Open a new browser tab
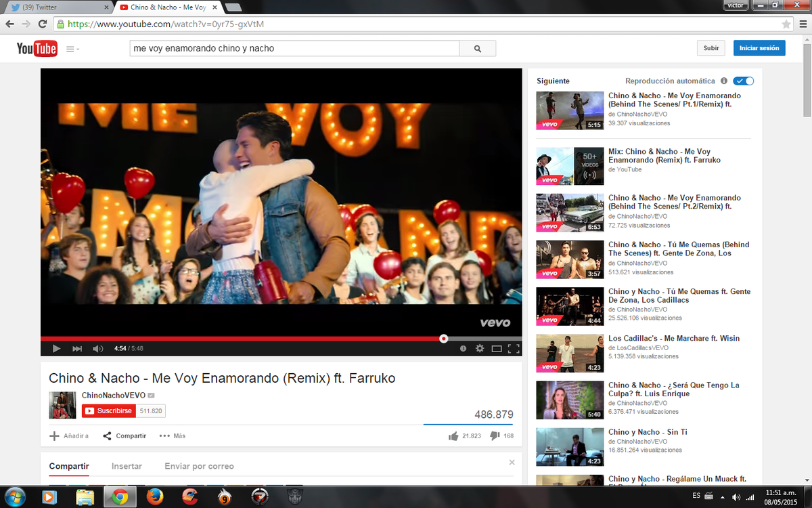The width and height of the screenshot is (812, 508). tap(233, 7)
